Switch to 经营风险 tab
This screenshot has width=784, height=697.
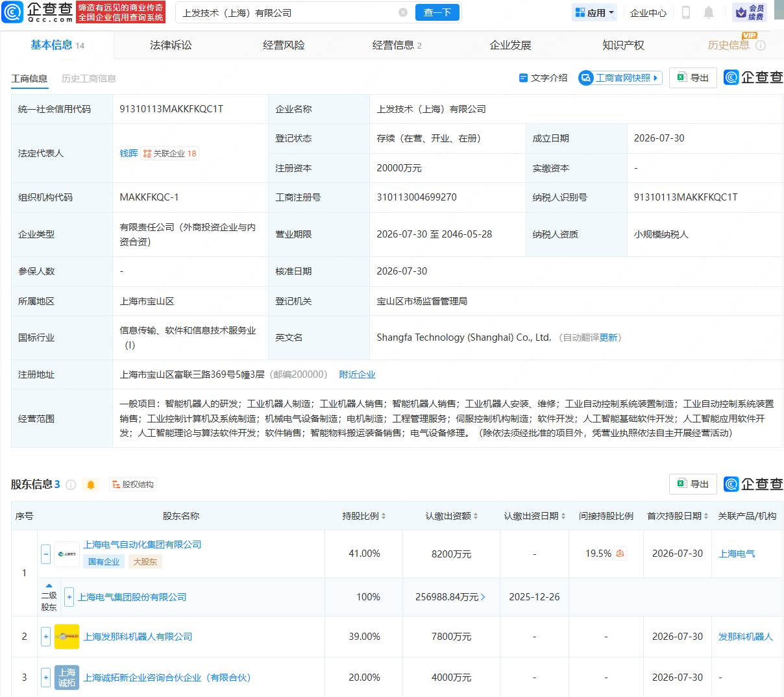point(284,45)
